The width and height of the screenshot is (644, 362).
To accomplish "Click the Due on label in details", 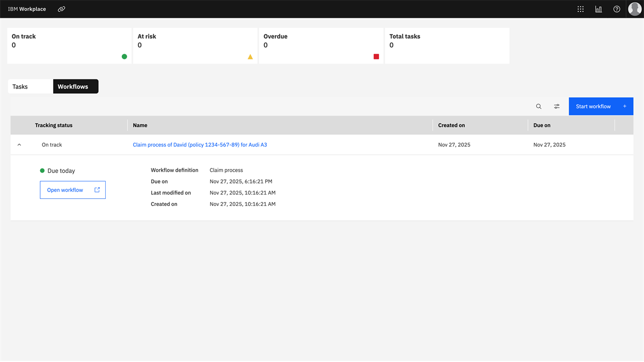I will coord(159,181).
